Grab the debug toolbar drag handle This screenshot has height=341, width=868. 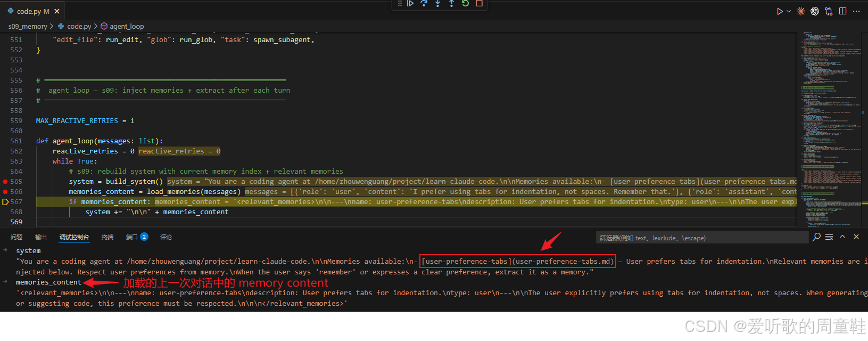pyautogui.click(x=400, y=3)
